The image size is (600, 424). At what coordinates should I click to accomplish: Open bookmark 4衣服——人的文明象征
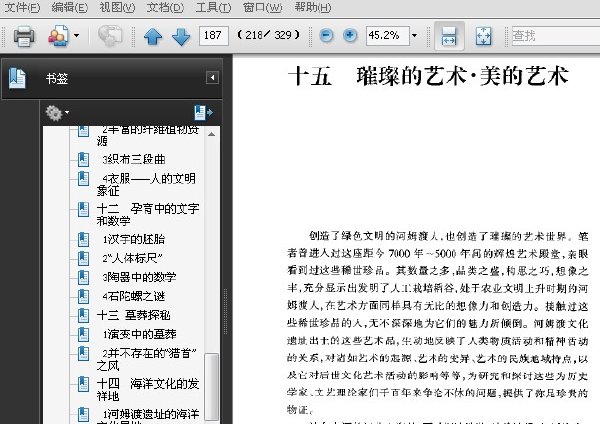[x=146, y=184]
